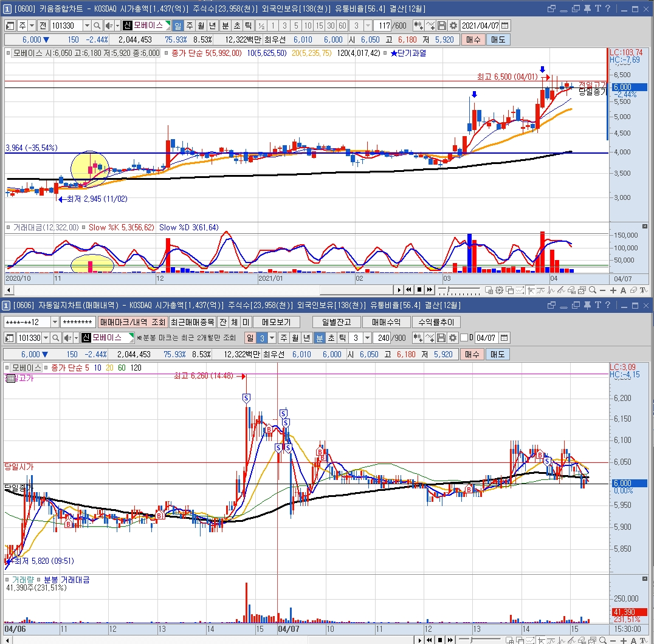Select the weekly (주) period in the top toolbar
Image resolution: width=654 pixels, height=644 pixels.
pyautogui.click(x=190, y=26)
